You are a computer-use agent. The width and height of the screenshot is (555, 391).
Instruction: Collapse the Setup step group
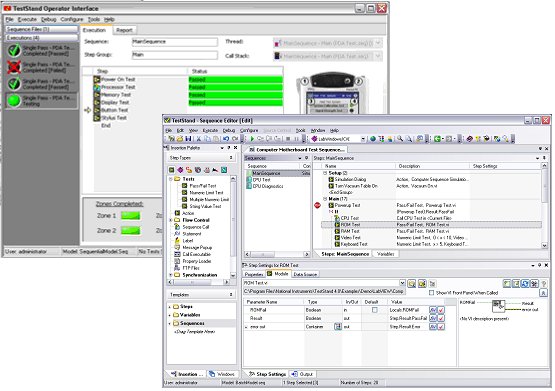pos(325,173)
